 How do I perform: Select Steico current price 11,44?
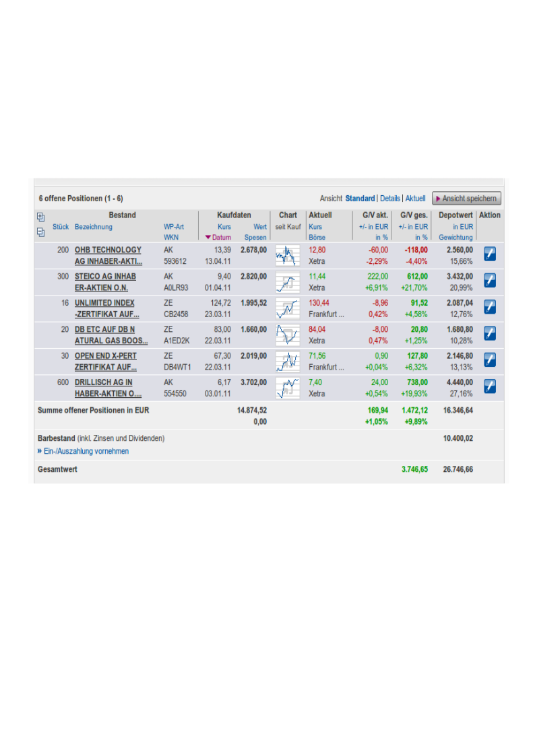(317, 276)
